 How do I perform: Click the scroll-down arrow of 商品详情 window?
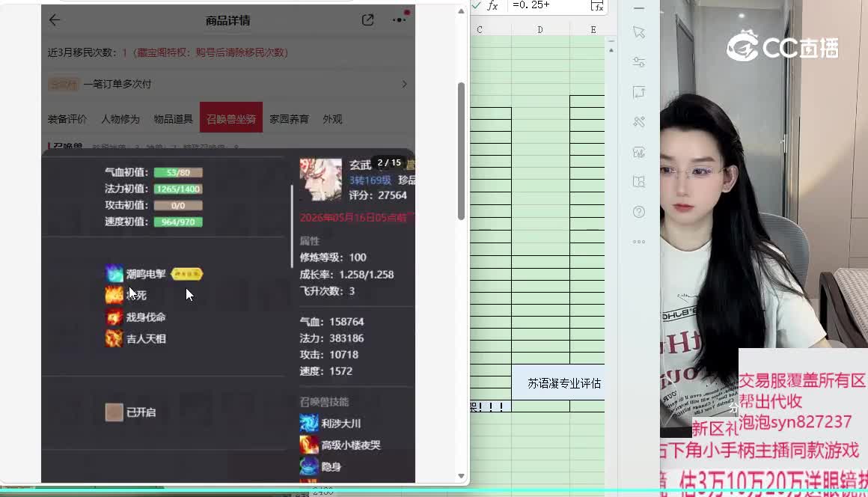461,476
